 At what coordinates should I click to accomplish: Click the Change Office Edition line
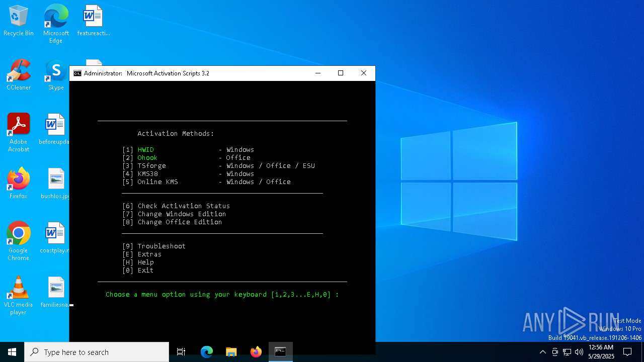click(172, 222)
